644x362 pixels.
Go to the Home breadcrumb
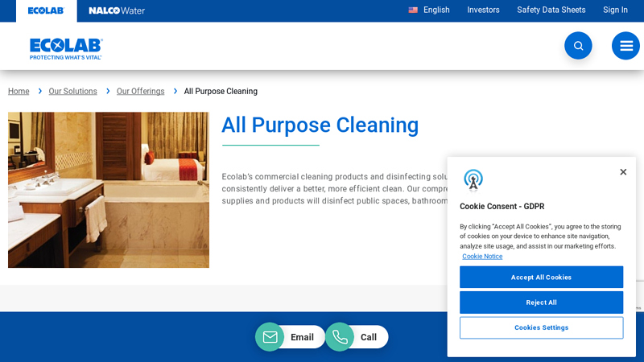pos(19,91)
